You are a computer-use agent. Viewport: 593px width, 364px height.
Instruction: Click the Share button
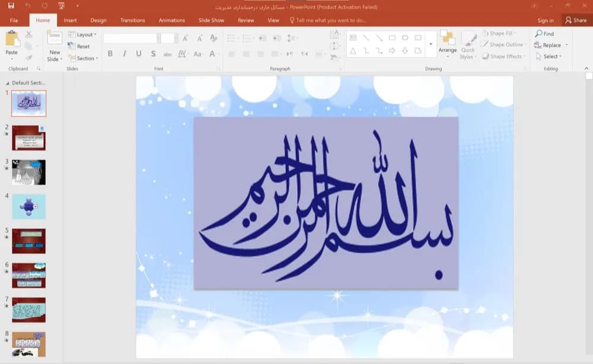coord(576,20)
